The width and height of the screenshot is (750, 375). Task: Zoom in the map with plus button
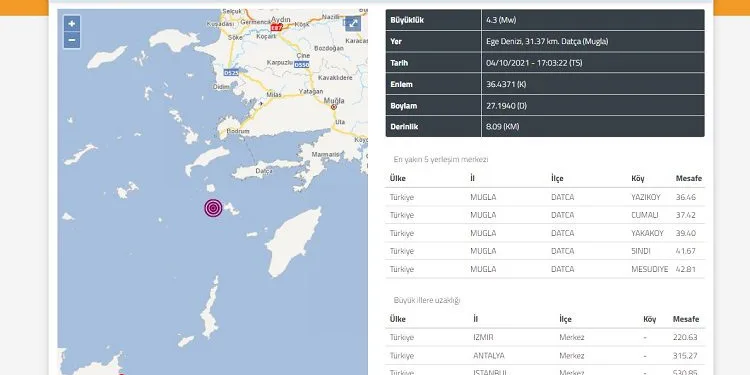[x=72, y=24]
